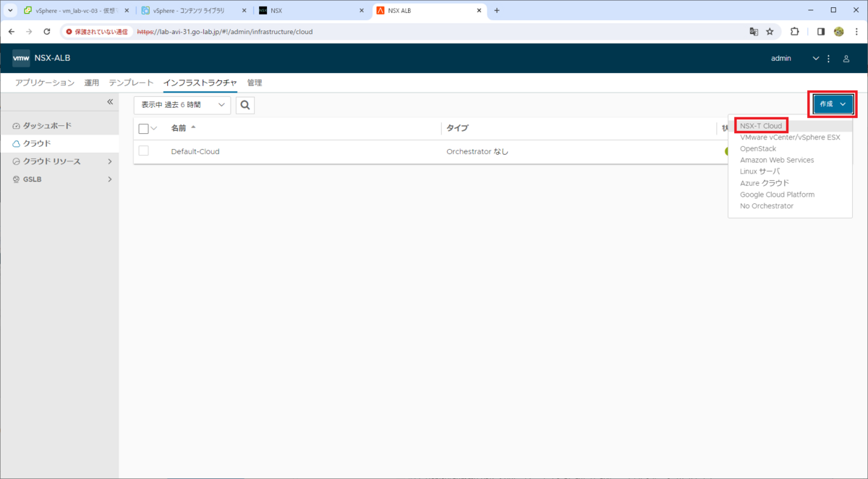This screenshot has width=868, height=479.
Task: Click the translate page icon
Action: (754, 32)
